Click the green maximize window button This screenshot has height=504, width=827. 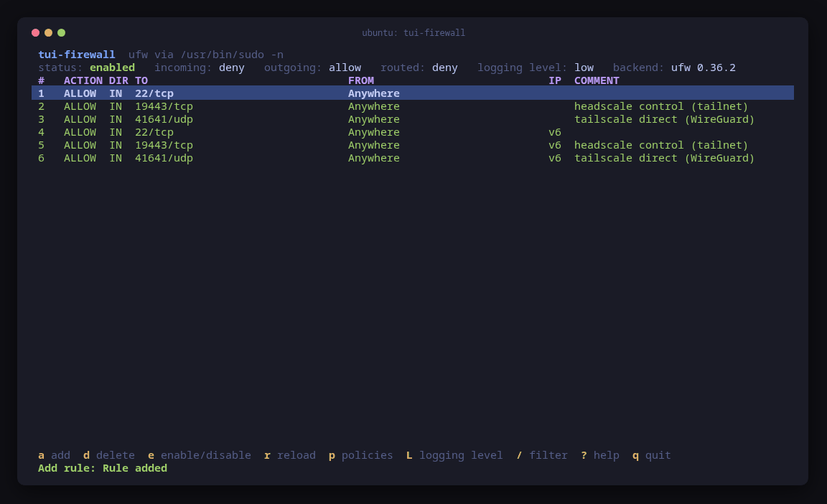click(x=61, y=33)
